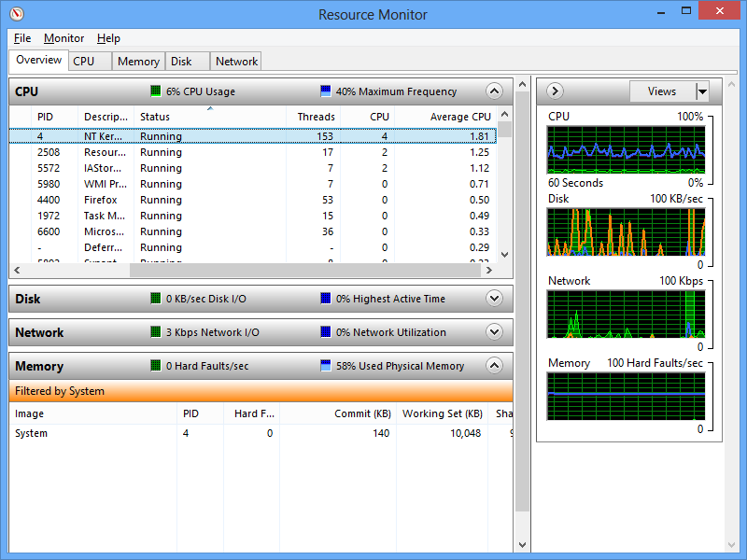747x560 pixels.
Task: Sort Memory table by Hard F... header
Action: pos(252,413)
